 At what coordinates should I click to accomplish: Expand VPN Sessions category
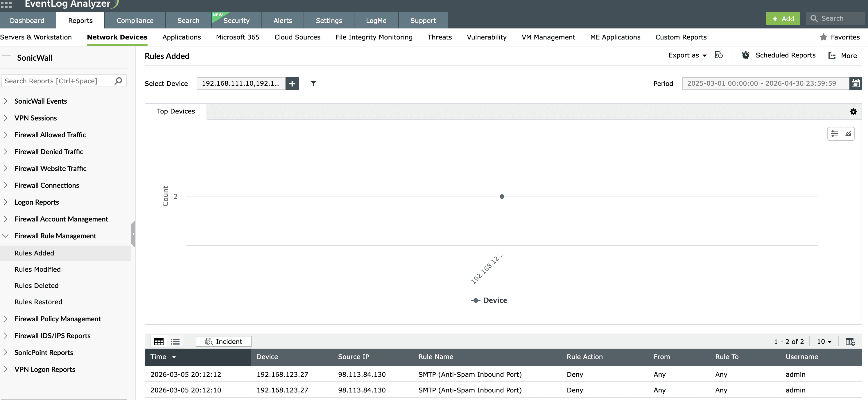pyautogui.click(x=6, y=118)
